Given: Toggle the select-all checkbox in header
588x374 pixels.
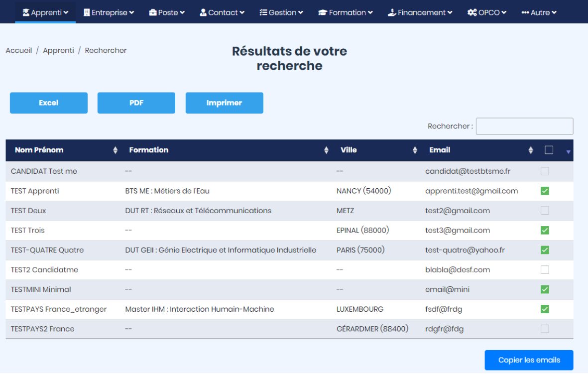Looking at the screenshot, I should pos(549,150).
